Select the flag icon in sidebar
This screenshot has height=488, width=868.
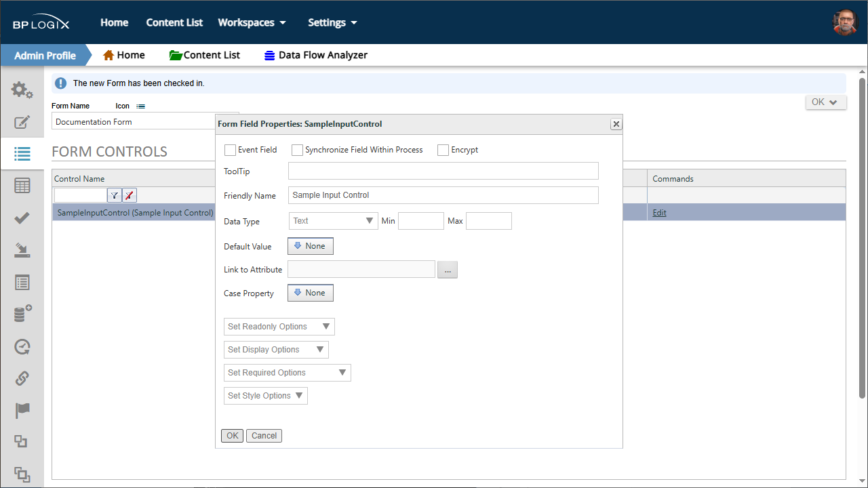click(22, 411)
